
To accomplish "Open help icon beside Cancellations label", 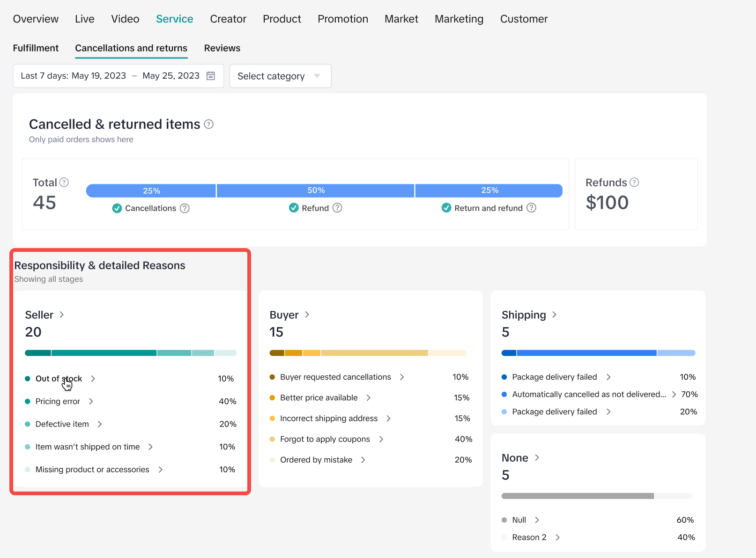I will pyautogui.click(x=185, y=208).
